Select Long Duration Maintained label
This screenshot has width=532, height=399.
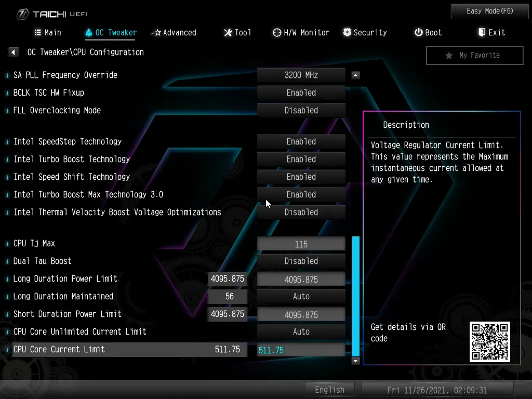pyautogui.click(x=63, y=296)
